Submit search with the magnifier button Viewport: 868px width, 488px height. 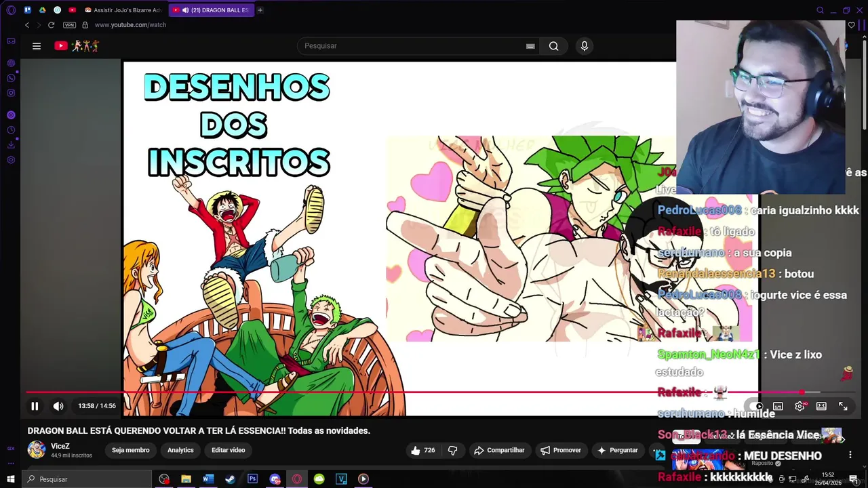pos(554,46)
